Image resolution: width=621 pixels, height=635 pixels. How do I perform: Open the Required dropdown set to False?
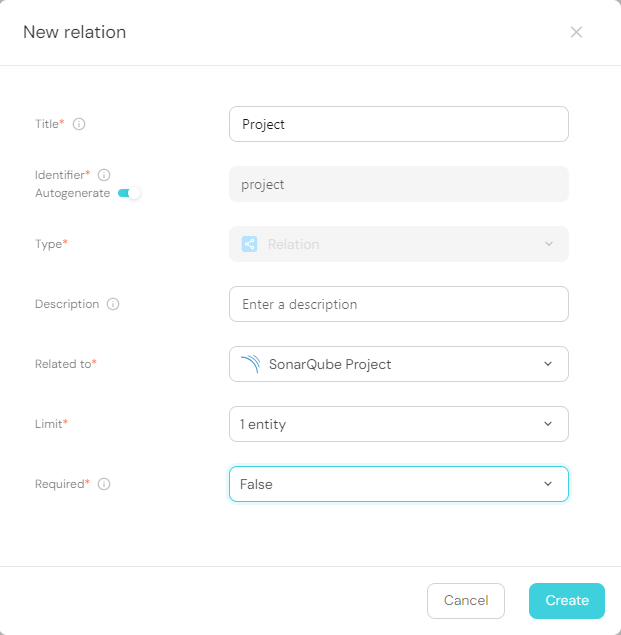[399, 484]
